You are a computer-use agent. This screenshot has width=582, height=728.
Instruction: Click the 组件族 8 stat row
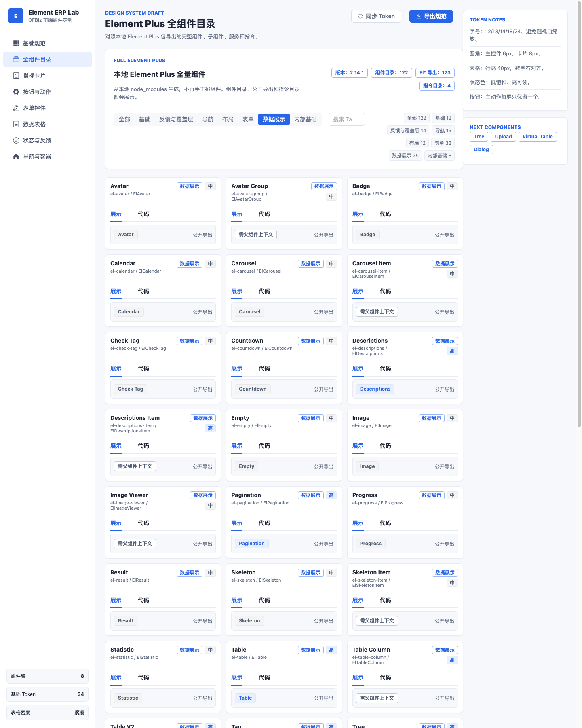tap(48, 676)
